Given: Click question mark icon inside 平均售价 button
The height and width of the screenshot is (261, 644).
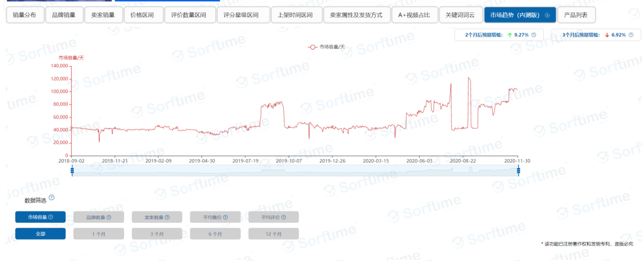Looking at the screenshot, I should point(225,218).
